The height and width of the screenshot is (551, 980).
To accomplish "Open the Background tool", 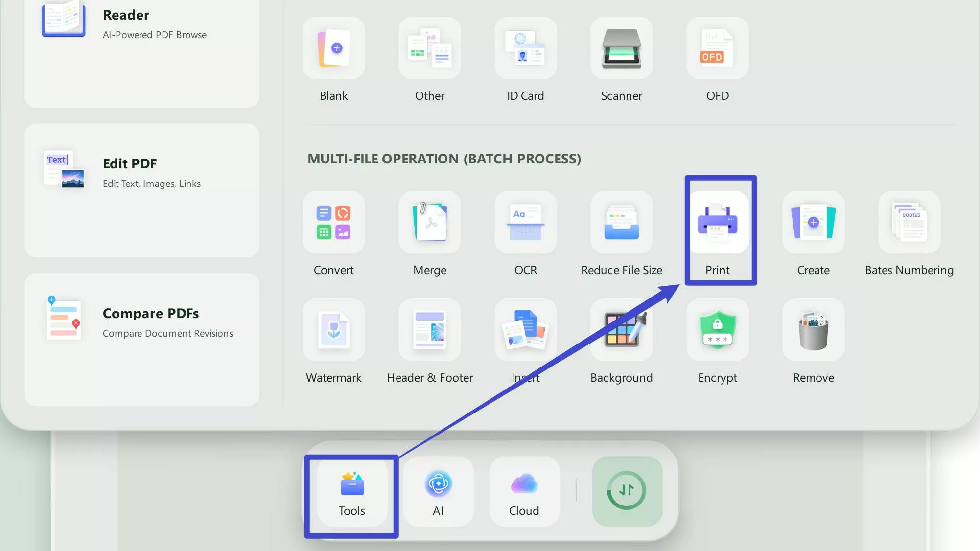I will click(621, 330).
